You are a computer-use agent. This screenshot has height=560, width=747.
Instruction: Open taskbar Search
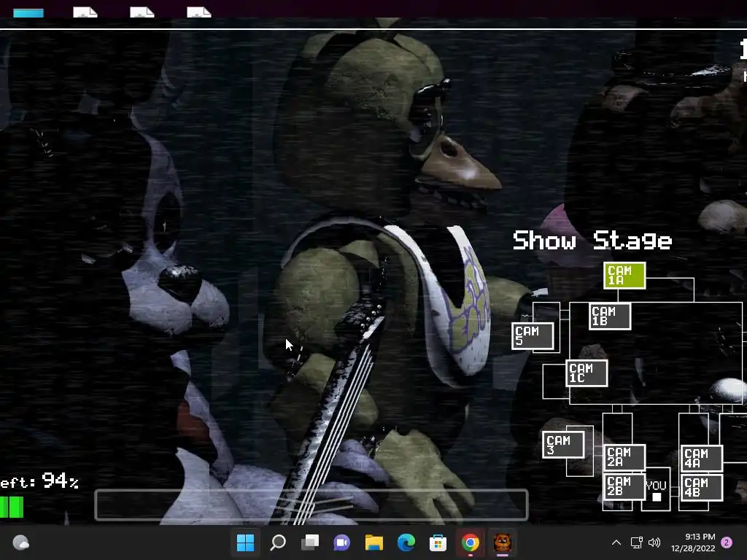278,542
